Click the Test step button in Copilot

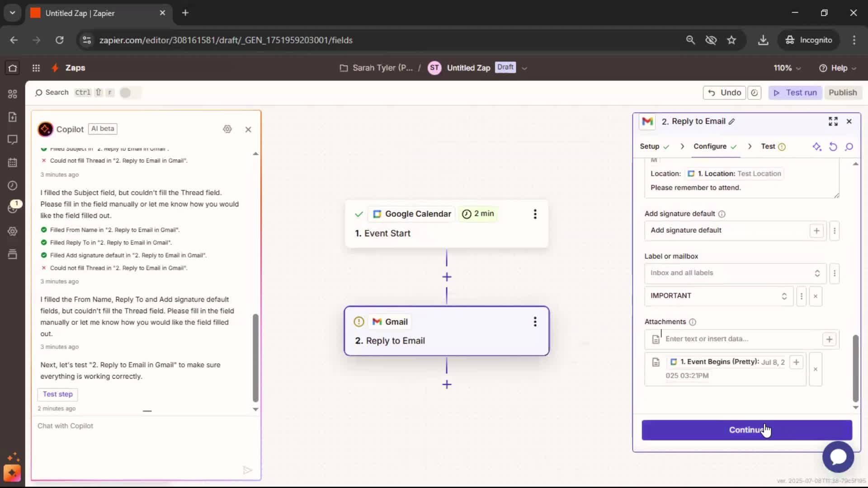(57, 394)
